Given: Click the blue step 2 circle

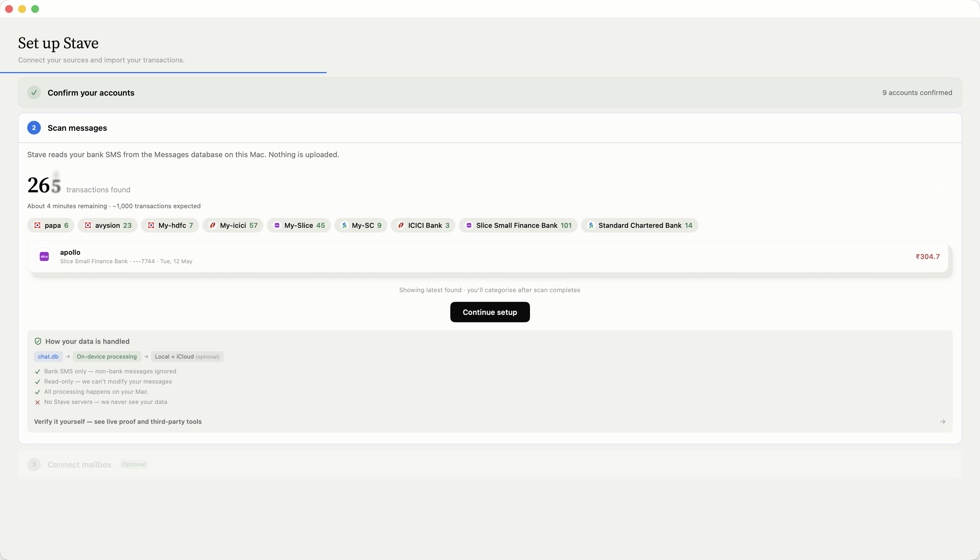Looking at the screenshot, I should (34, 128).
